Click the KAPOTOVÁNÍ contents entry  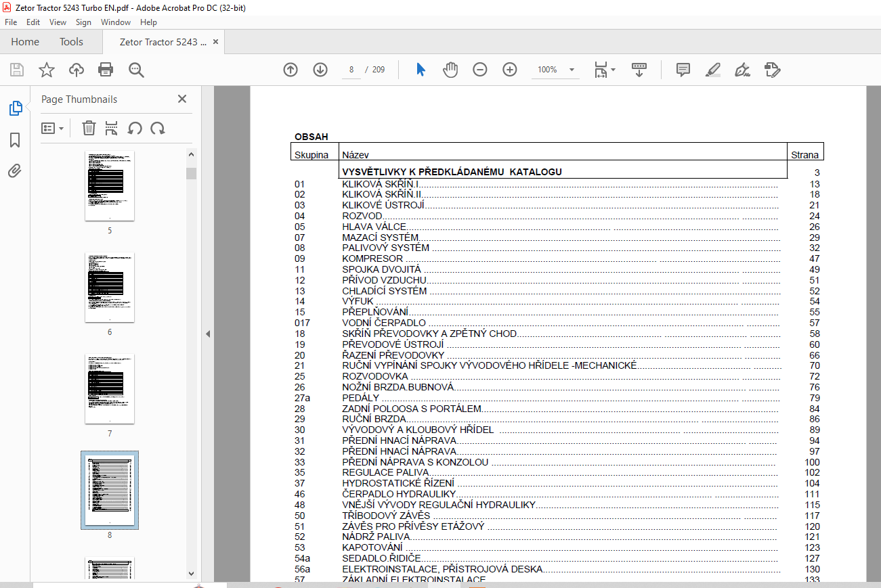coord(372,547)
